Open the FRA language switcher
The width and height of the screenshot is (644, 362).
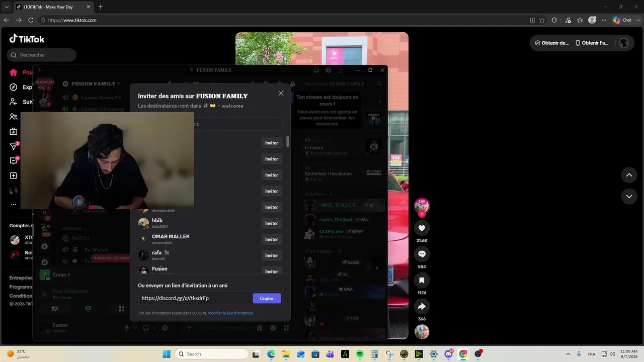click(x=592, y=354)
